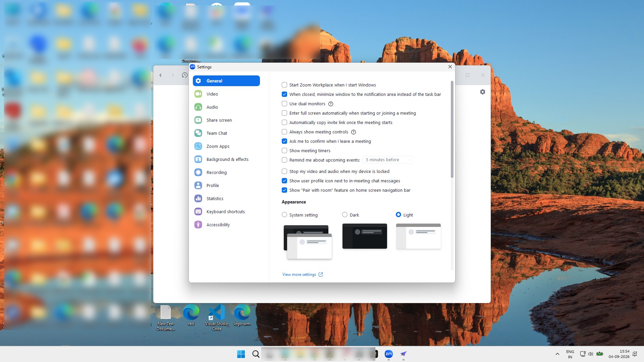Select Visual Studio Code desktop shortcut
644x362 pixels.
(217, 317)
